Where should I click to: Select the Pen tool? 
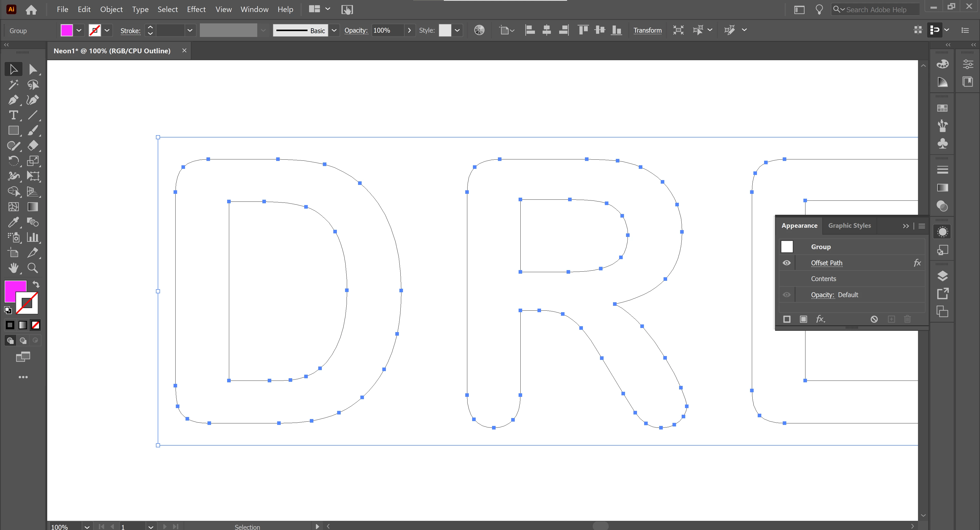coord(13,100)
